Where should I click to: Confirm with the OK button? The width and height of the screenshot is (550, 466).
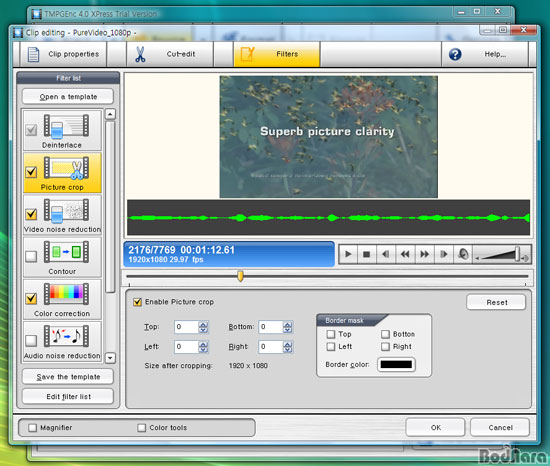tap(435, 427)
